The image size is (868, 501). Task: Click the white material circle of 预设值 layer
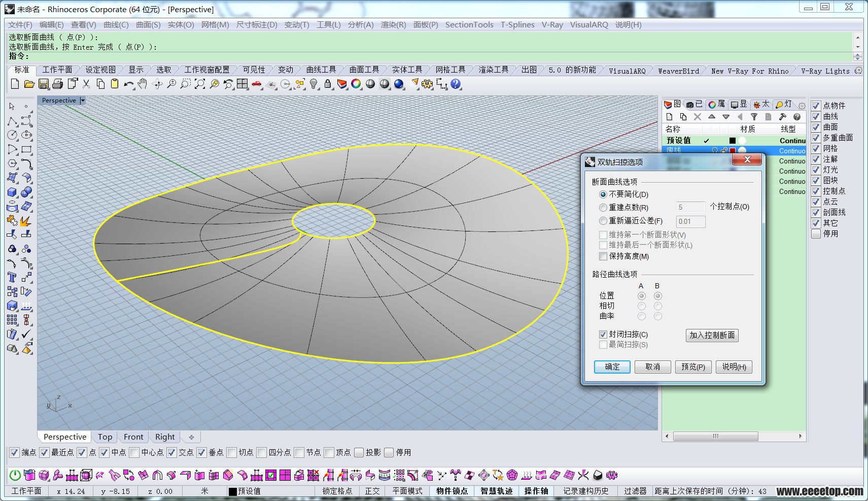coord(742,141)
